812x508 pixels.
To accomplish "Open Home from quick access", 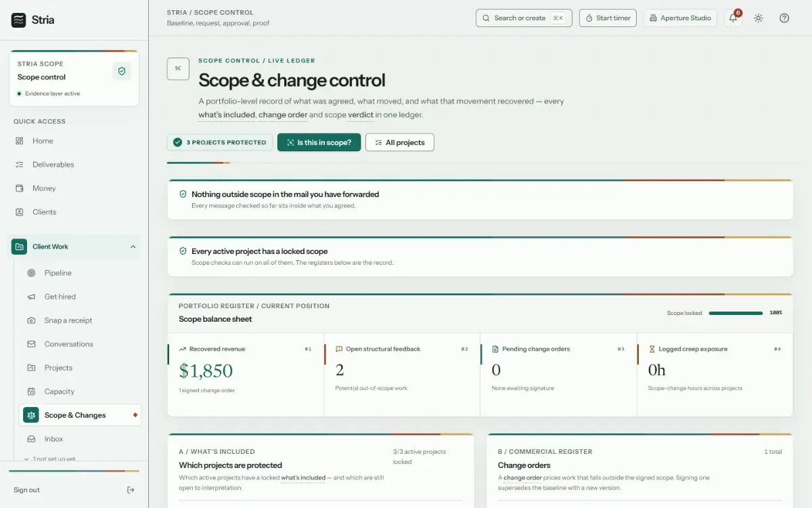I will (43, 141).
